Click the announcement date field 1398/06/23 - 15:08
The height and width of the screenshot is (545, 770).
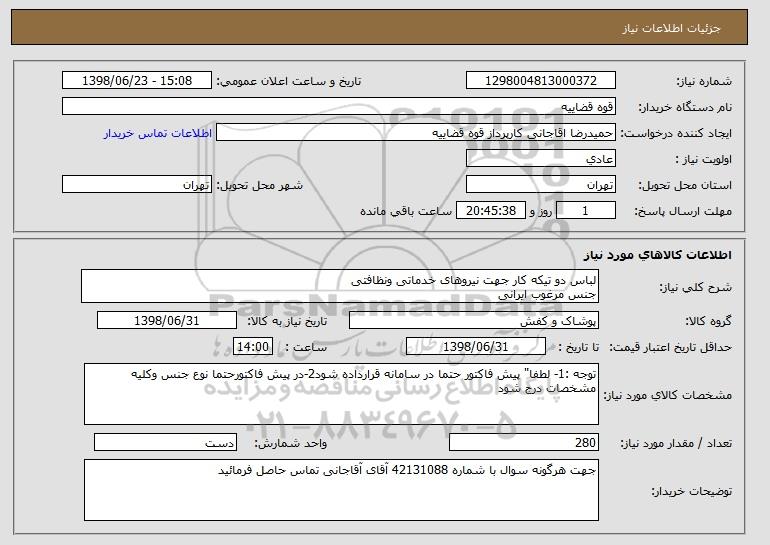[x=137, y=81]
